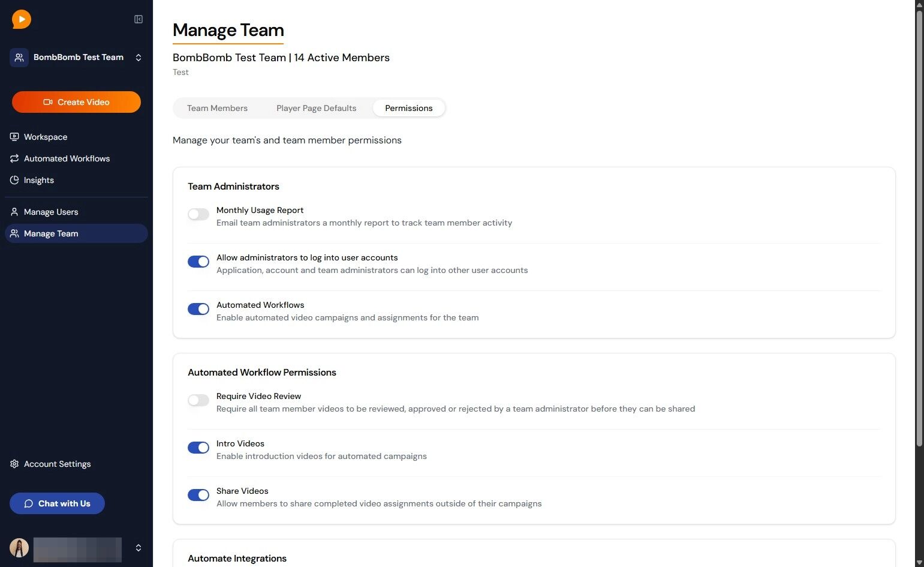Click the user profile avatar photo
924x567 pixels.
(x=19, y=548)
